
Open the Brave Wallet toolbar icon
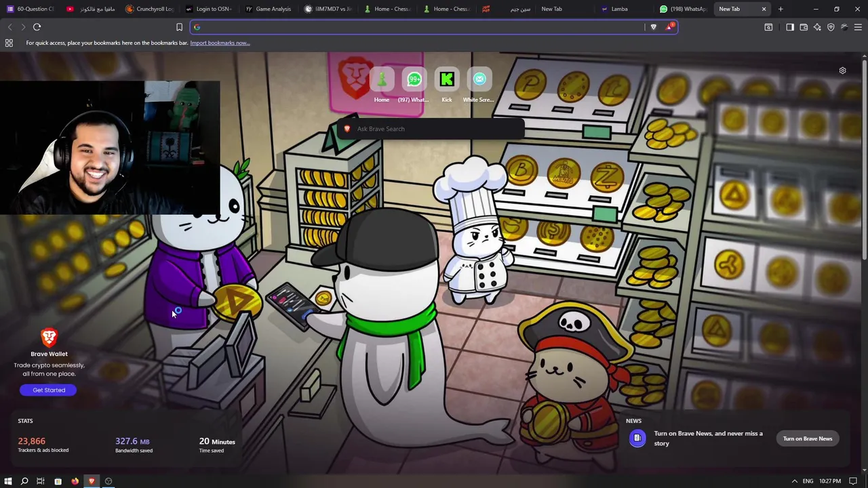pos(804,27)
